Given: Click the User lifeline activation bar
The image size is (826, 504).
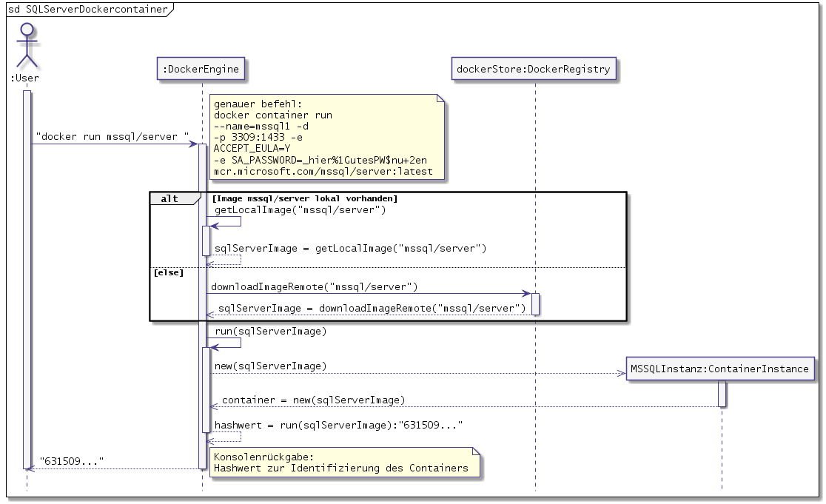Looking at the screenshot, I should click(27, 280).
